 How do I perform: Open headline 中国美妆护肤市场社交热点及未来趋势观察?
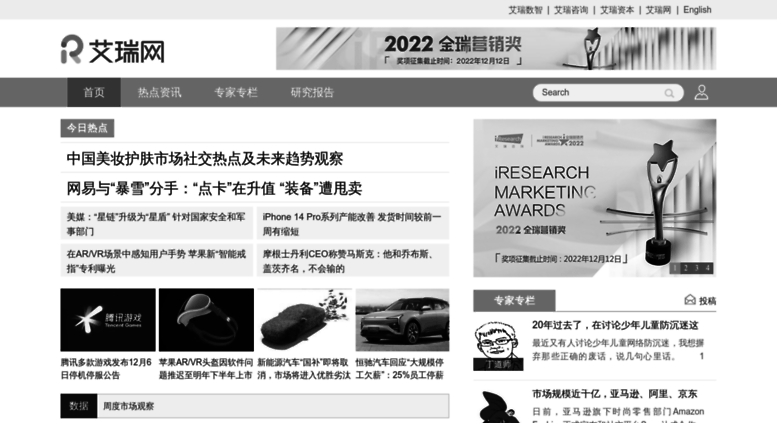click(205, 159)
